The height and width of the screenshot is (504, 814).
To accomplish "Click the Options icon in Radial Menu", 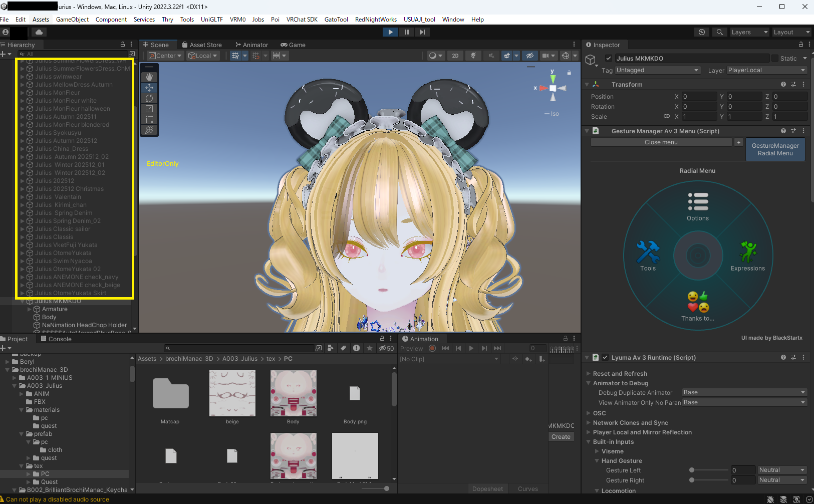I will click(698, 201).
